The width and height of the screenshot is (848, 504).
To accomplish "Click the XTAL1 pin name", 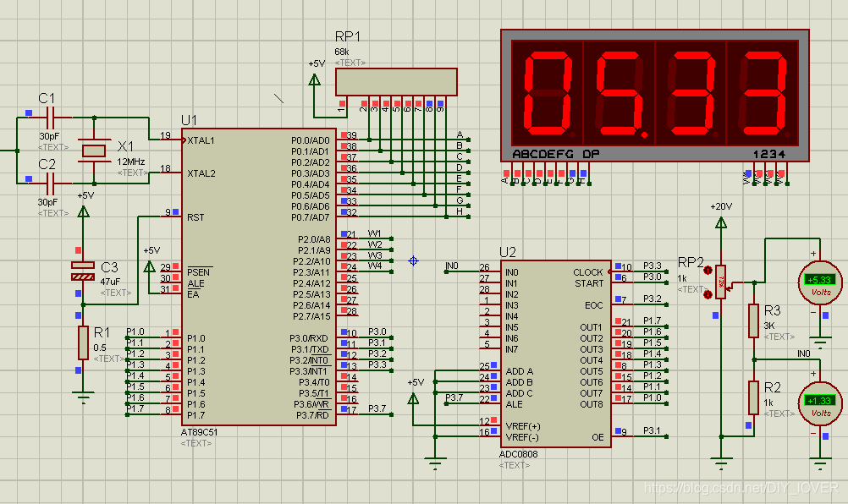I will 201,140.
